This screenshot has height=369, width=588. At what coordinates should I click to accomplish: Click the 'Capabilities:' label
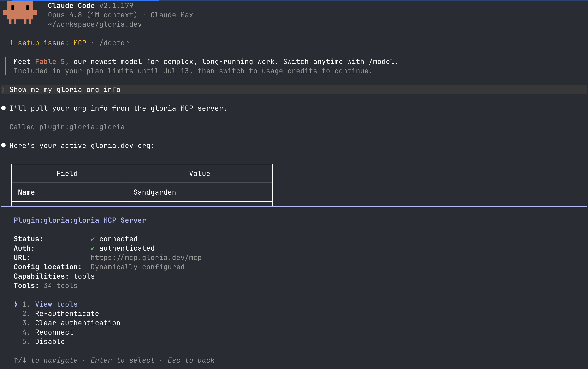click(x=41, y=276)
